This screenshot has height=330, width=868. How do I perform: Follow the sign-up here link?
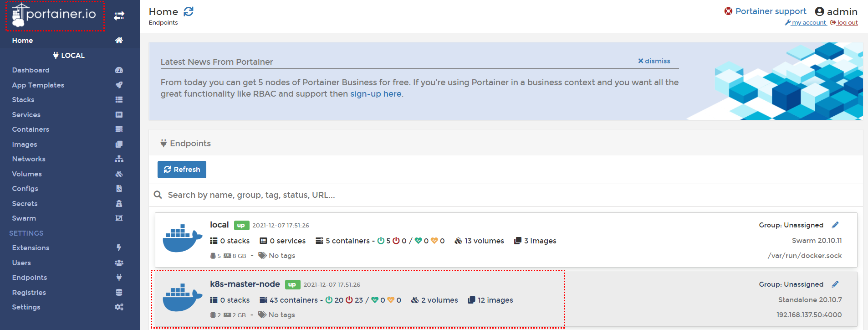[x=376, y=94]
